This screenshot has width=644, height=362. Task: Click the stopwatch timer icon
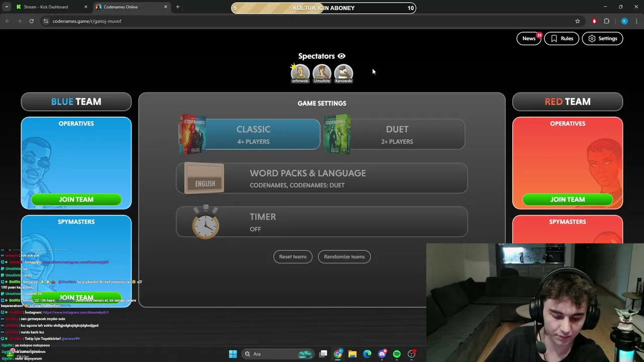pos(206,222)
